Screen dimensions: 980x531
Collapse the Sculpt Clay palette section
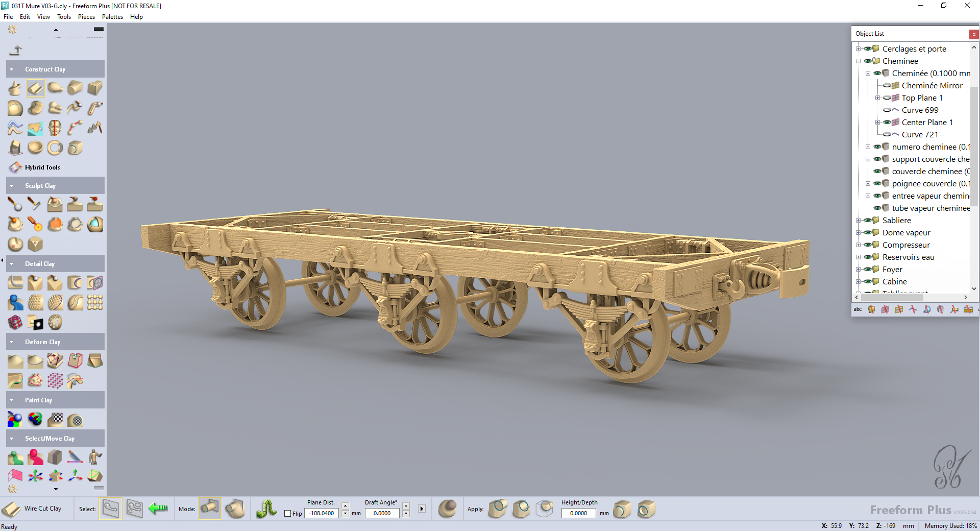12,186
